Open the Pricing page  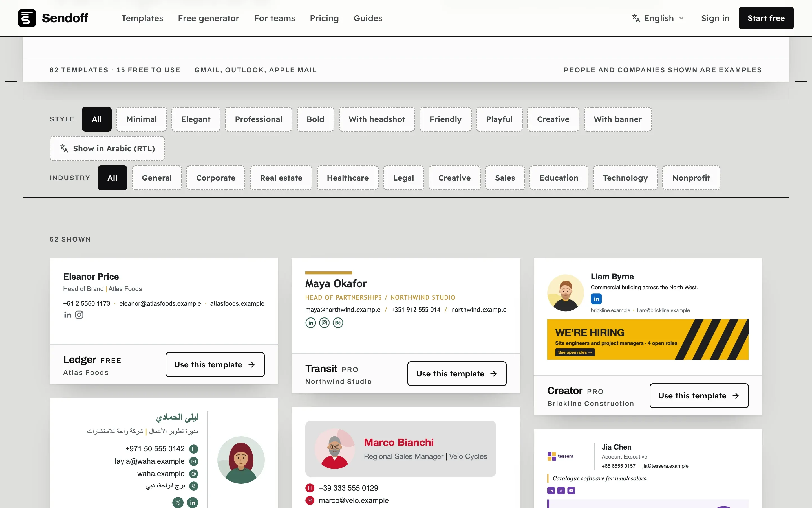click(324, 18)
